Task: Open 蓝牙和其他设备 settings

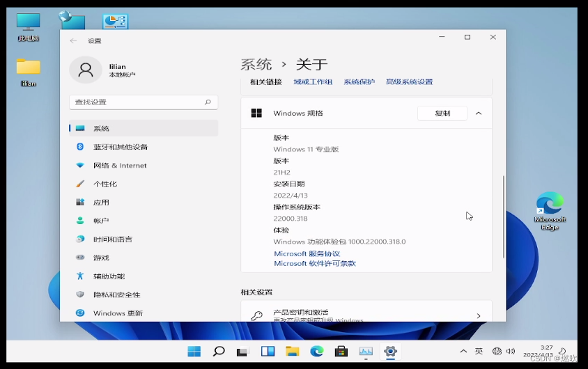Action: coord(144,147)
